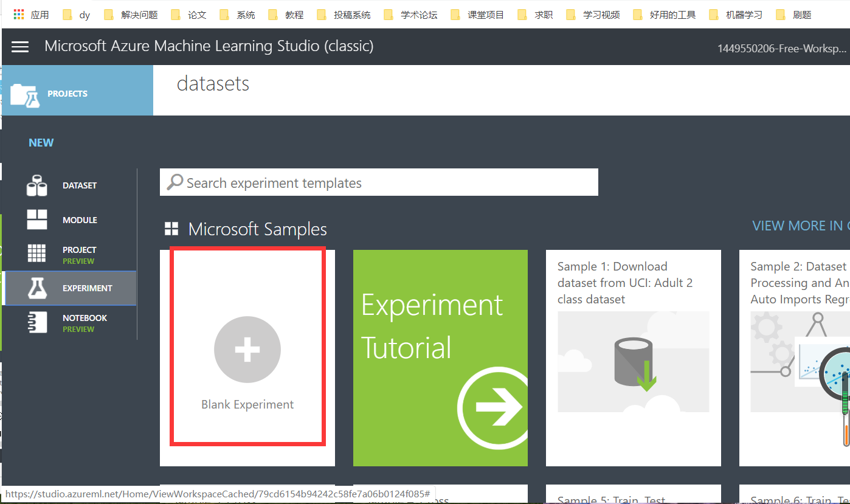Image resolution: width=850 pixels, height=504 pixels.
Task: Select MODULE in the New menu
Action: [x=69, y=220]
